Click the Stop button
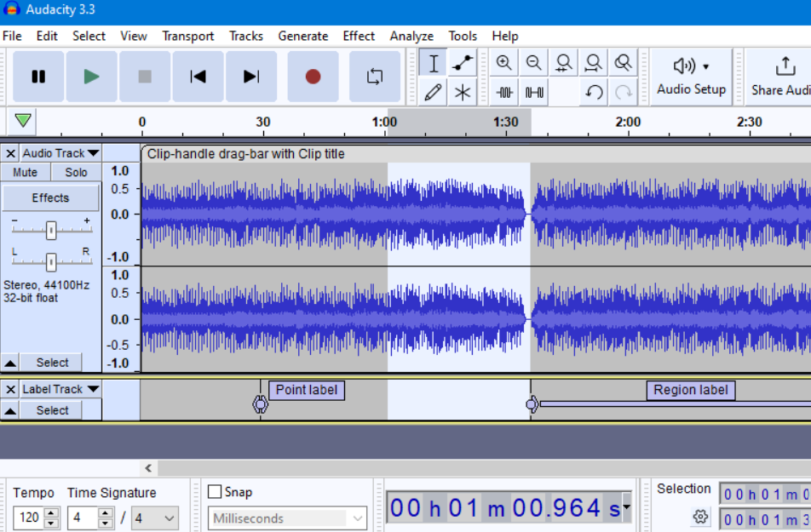Image resolution: width=811 pixels, height=532 pixels. click(145, 77)
